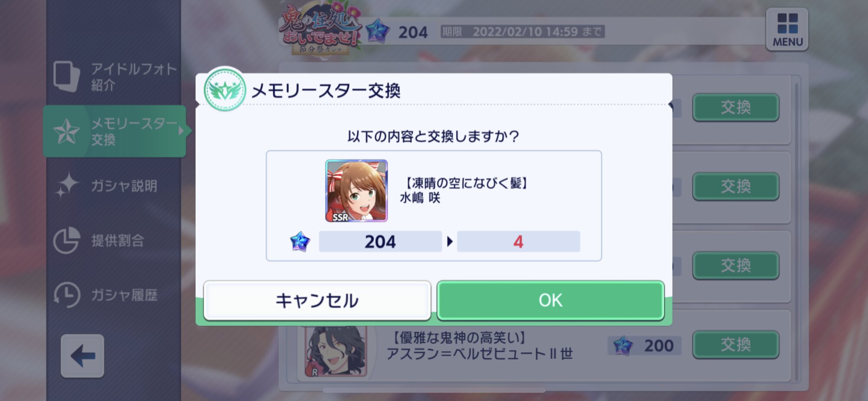Click the 水嶋 咲 SSR card thumbnail

356,191
